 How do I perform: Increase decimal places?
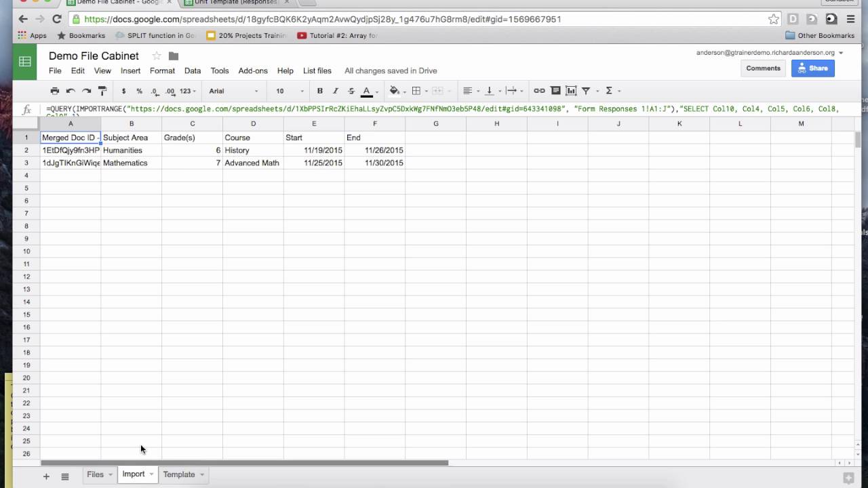click(x=170, y=91)
